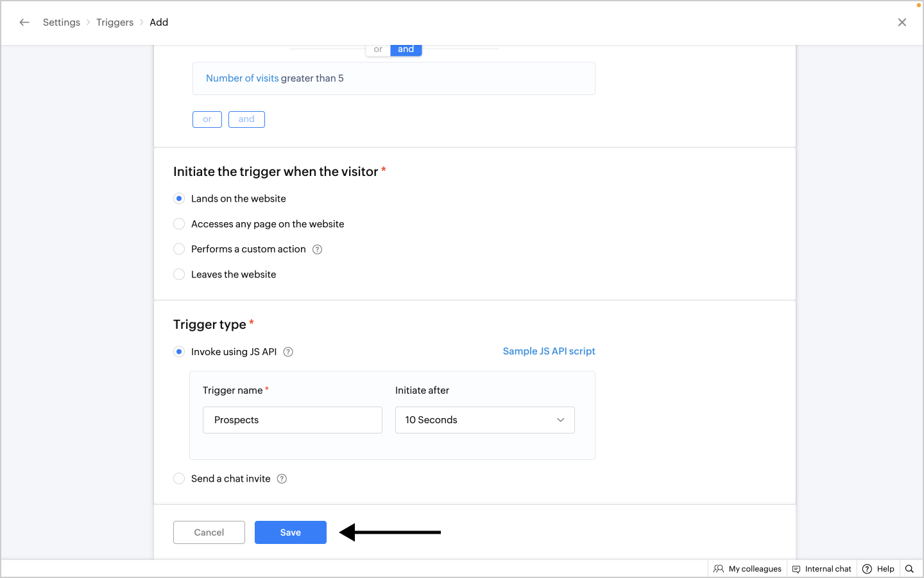This screenshot has width=924, height=578.
Task: Close the Add trigger page with X
Action: tap(902, 22)
